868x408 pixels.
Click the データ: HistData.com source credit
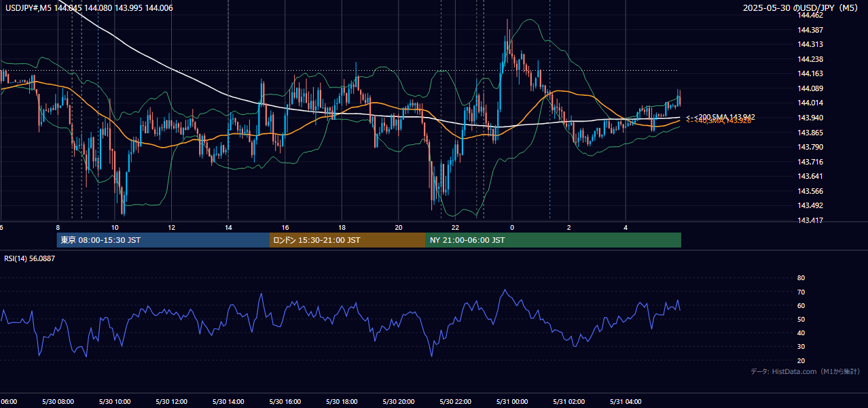[x=806, y=372]
